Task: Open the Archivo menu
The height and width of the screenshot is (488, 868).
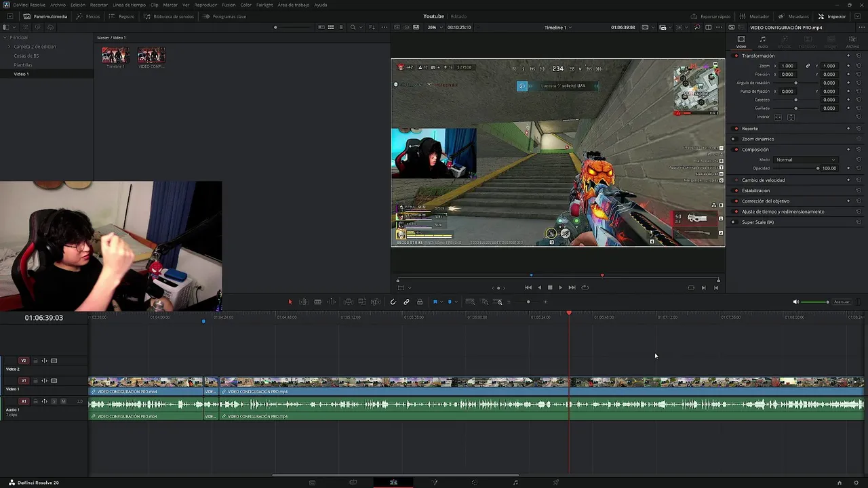Action: pyautogui.click(x=58, y=5)
